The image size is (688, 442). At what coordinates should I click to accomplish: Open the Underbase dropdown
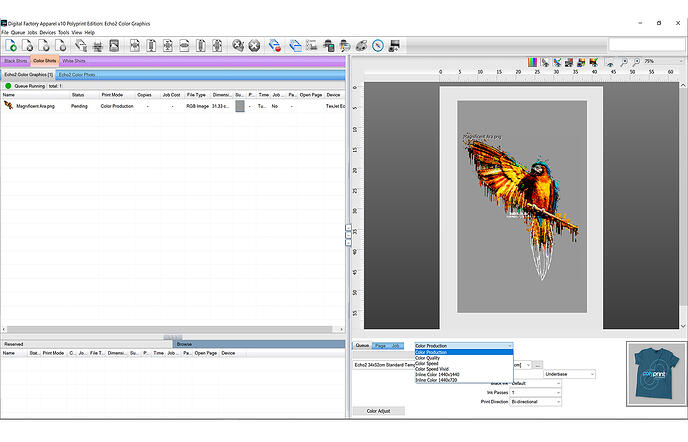pos(570,374)
